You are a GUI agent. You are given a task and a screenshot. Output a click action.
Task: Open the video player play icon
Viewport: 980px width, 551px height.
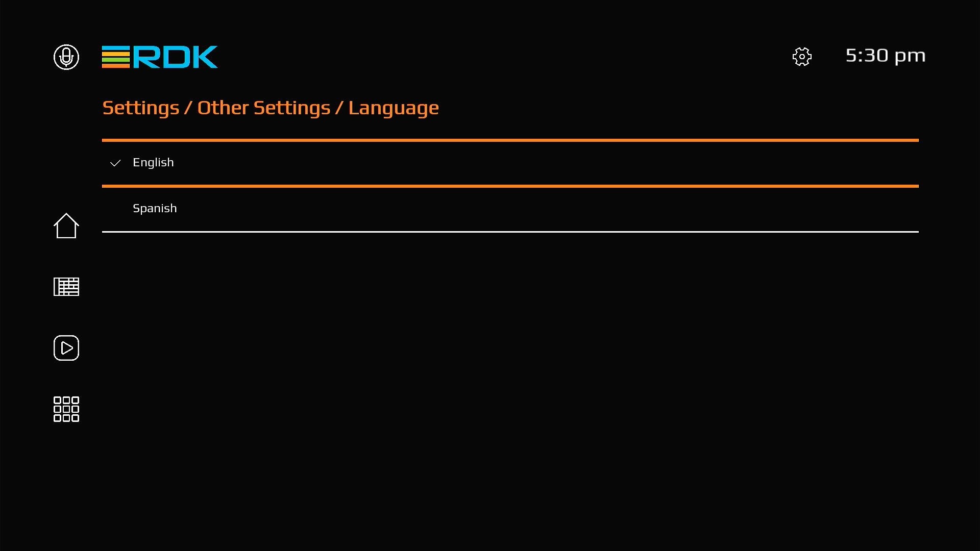66,348
